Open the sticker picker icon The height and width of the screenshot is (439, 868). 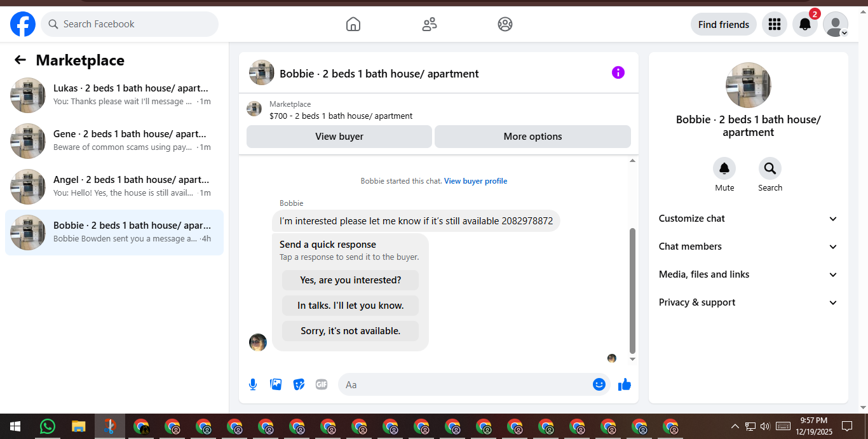tap(299, 384)
